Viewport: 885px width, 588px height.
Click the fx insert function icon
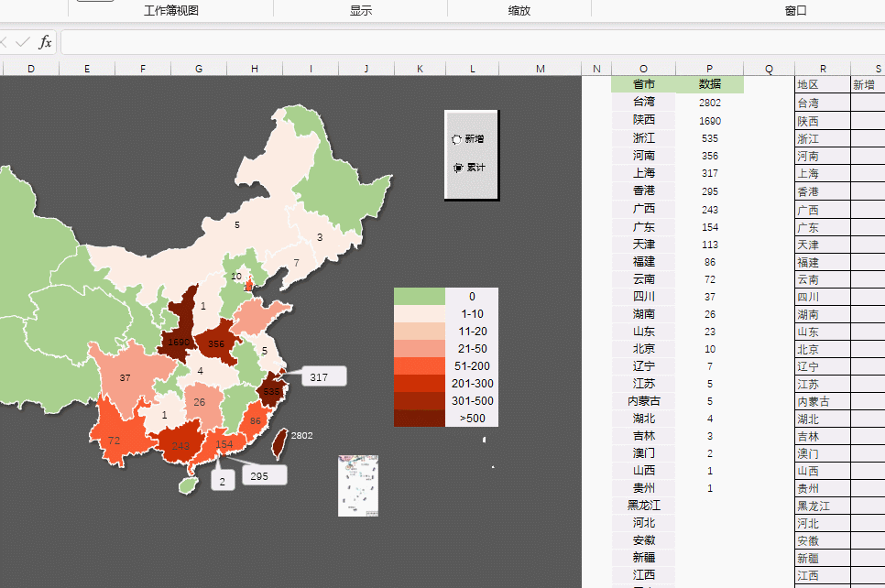pos(45,42)
